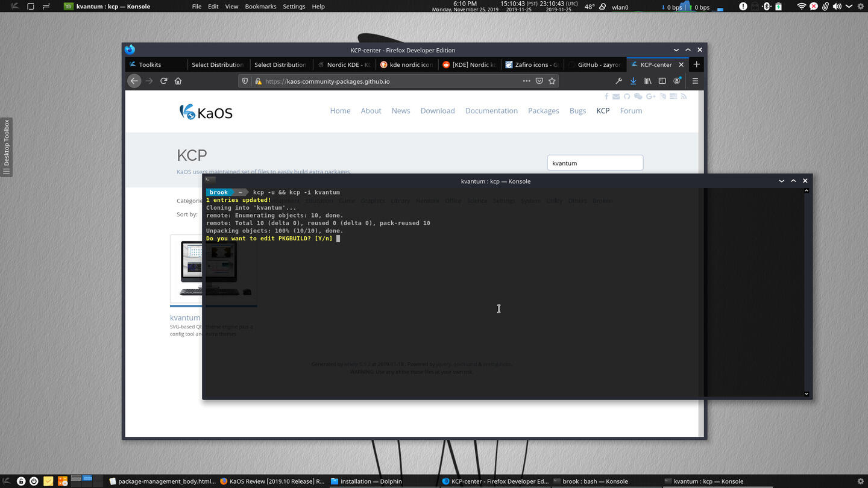The height and width of the screenshot is (488, 868).
Task: Switch to KaOS Review taskbar entry
Action: [272, 481]
